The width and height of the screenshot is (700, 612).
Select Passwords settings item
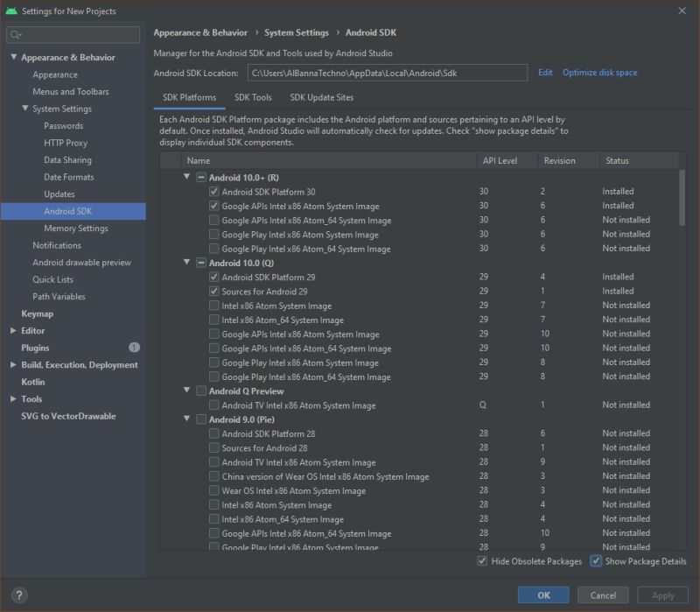[63, 126]
